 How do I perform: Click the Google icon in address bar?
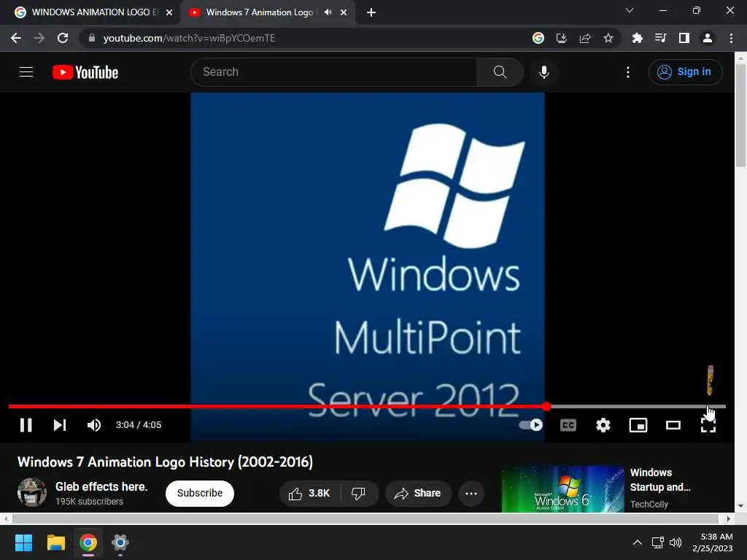coord(538,38)
